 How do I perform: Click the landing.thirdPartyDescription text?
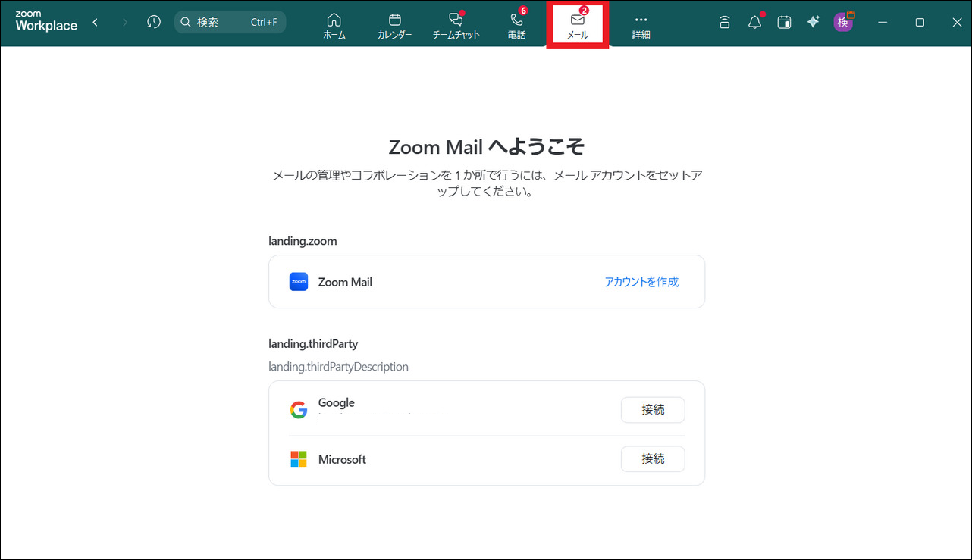(338, 367)
